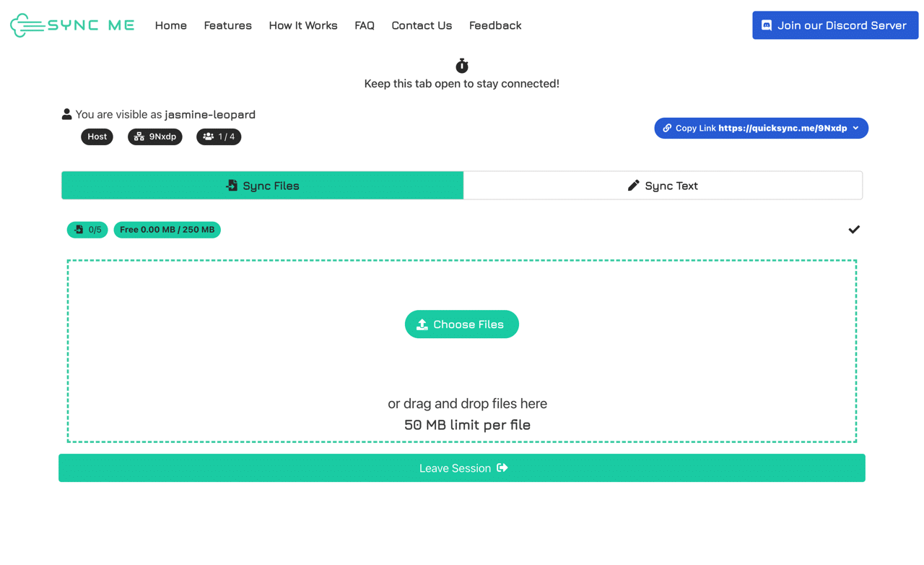Click the stopwatch connection icon

461,65
